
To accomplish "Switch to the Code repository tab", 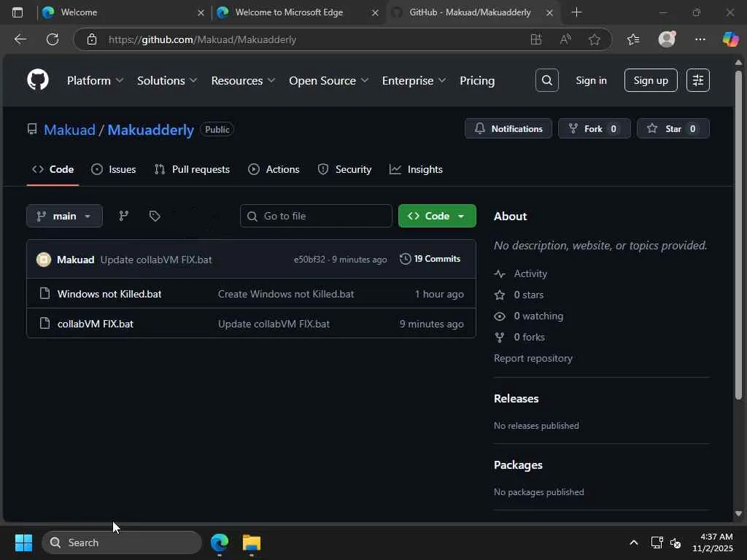I will coord(53,169).
